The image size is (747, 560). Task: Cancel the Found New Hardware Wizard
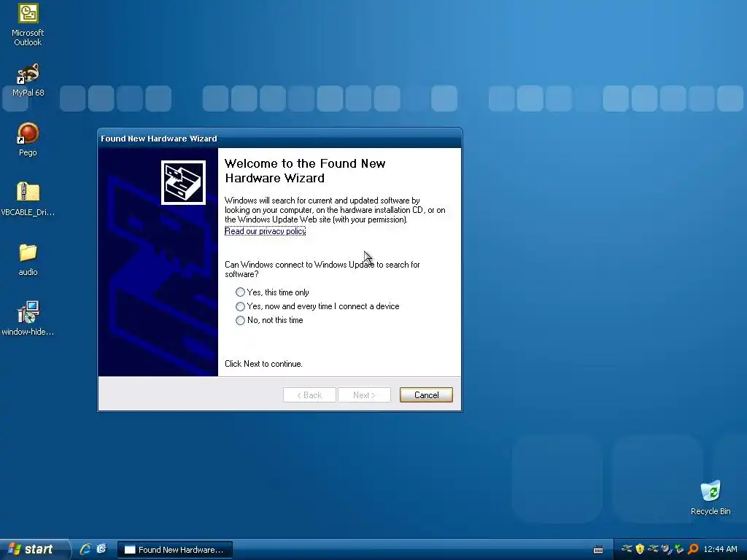tap(426, 394)
